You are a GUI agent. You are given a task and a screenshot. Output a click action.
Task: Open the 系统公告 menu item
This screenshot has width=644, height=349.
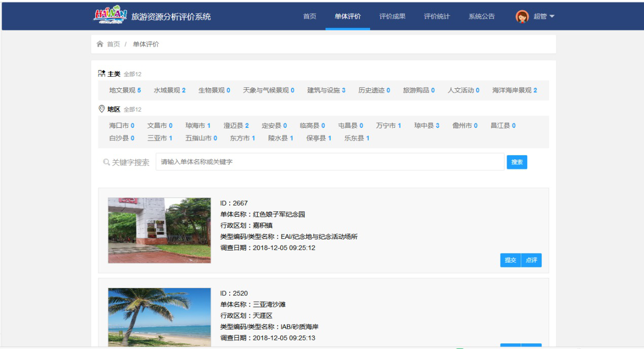point(481,16)
